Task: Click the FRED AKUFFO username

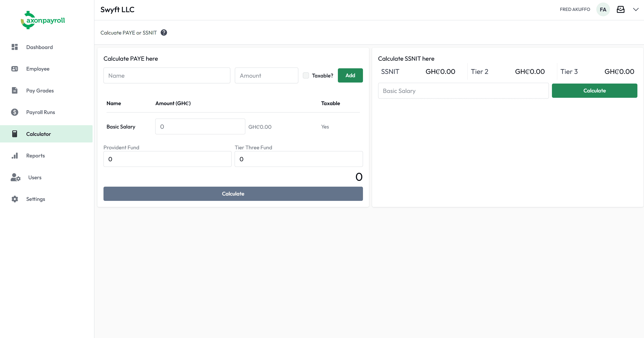Action: pos(575,9)
